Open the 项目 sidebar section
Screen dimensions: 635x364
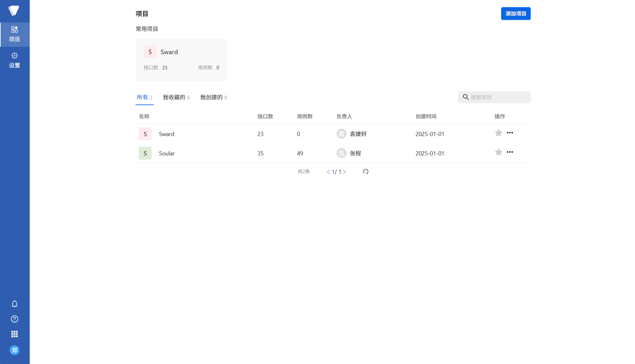point(15,34)
